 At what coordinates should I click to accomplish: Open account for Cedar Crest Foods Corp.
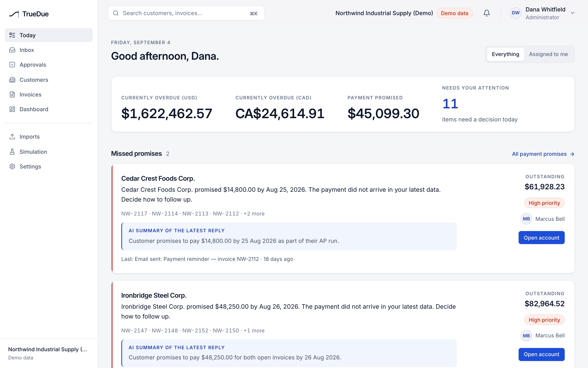click(541, 238)
